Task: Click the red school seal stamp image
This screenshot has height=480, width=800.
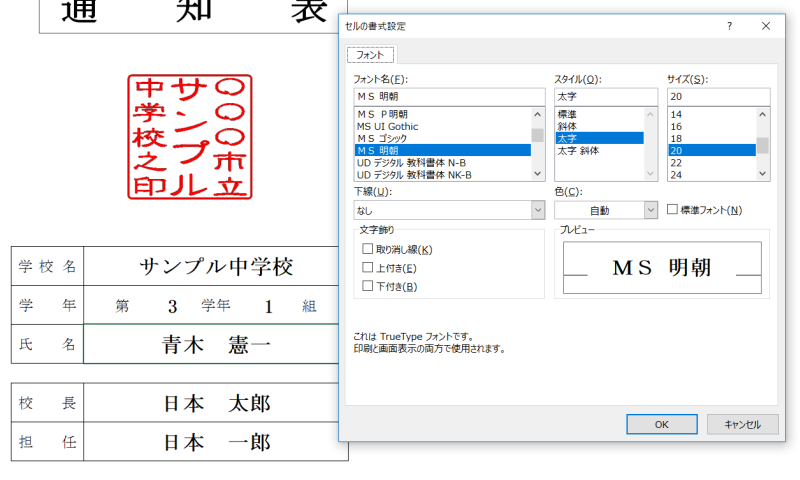Action: [190, 137]
